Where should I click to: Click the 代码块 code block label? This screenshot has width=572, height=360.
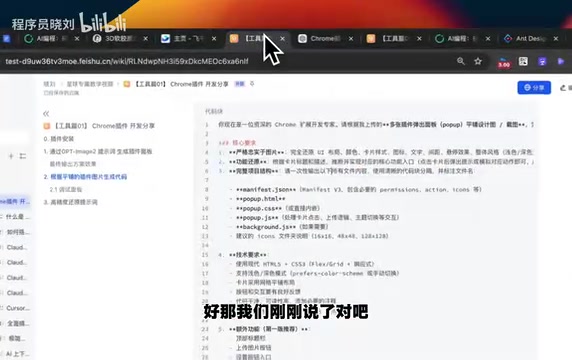point(214,111)
